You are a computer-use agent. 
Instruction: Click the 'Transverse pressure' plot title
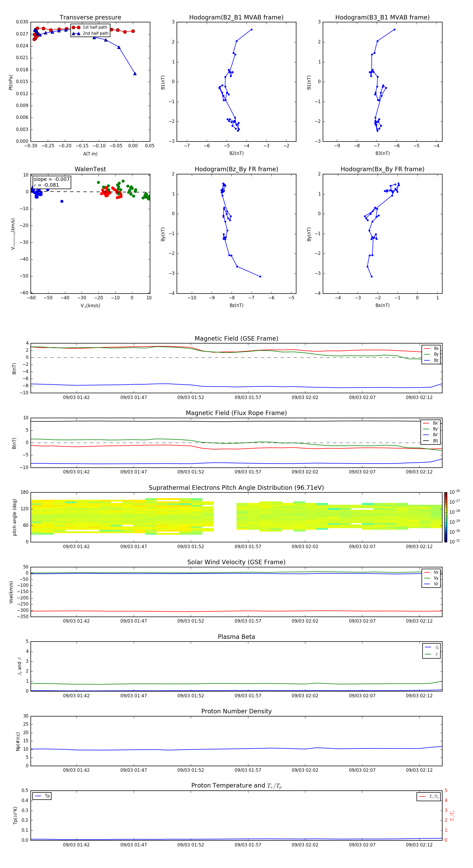pos(90,18)
